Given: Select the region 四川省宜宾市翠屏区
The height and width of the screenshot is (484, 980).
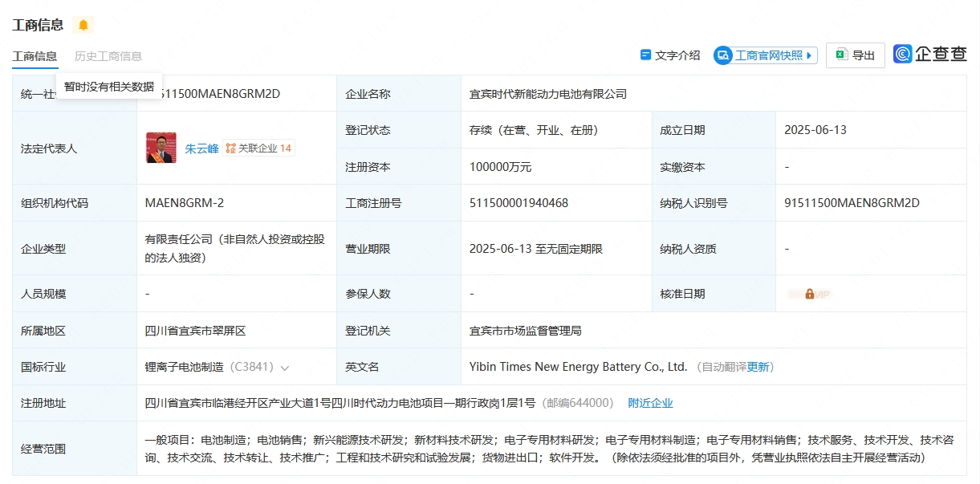Looking at the screenshot, I should tap(196, 331).
